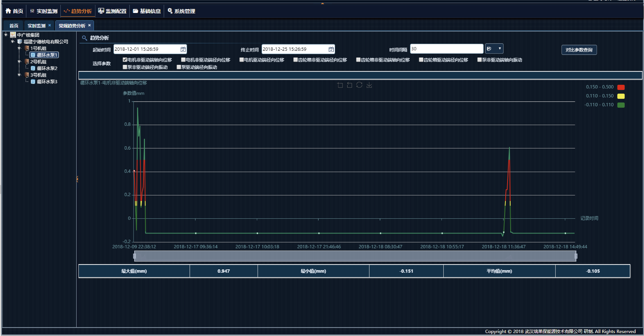Collapse the 2号机组 tree node
644x336 pixels.
tap(19, 61)
